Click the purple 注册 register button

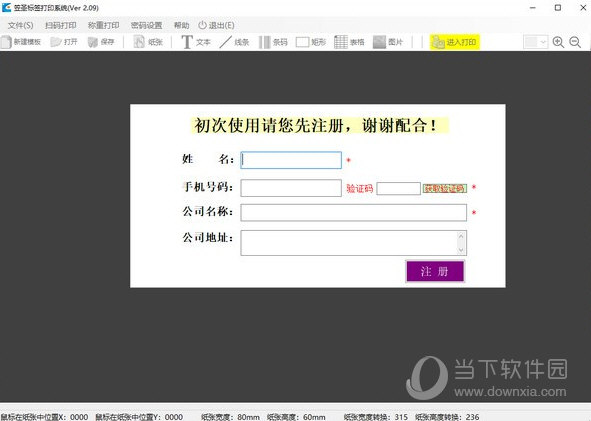(435, 271)
